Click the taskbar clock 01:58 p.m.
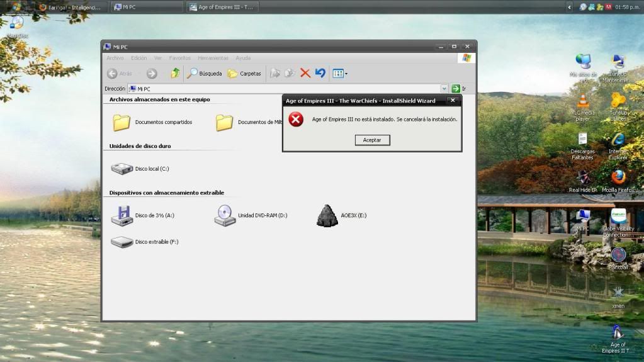The height and width of the screenshot is (362, 644). [627, 7]
